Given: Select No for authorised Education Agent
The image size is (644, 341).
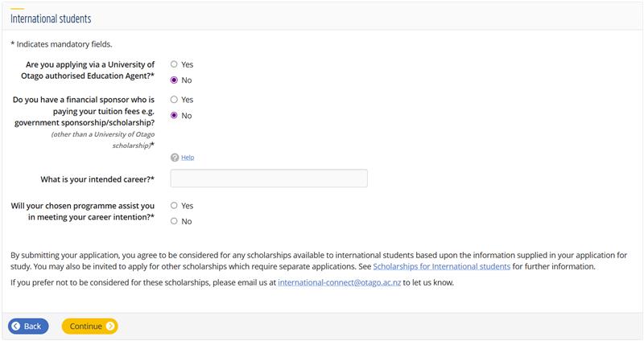Looking at the screenshot, I should [174, 80].
